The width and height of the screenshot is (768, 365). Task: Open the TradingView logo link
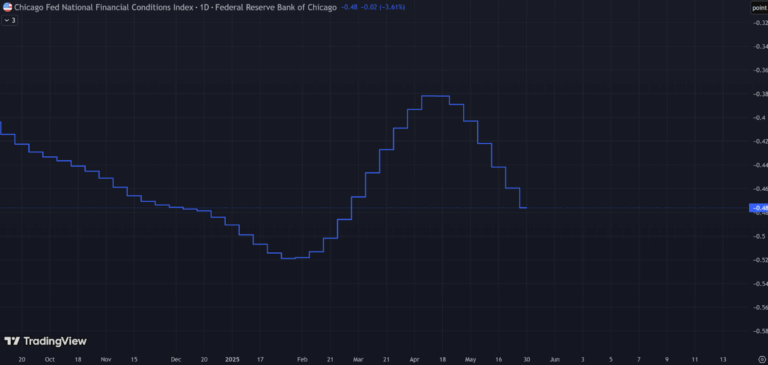(45, 341)
